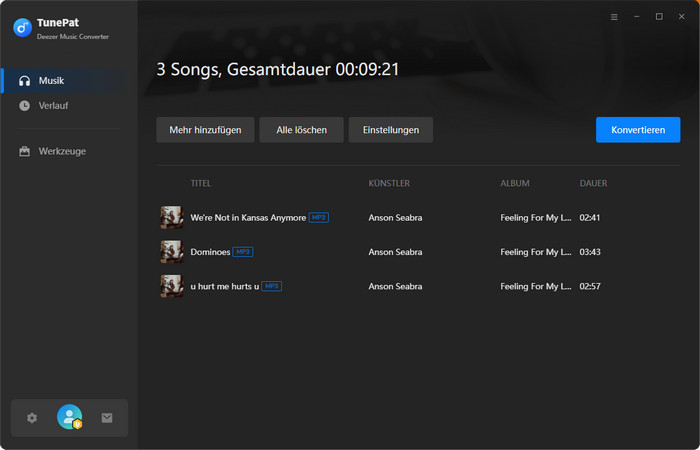
Task: Start conversion with Konvertieren button
Action: point(638,130)
